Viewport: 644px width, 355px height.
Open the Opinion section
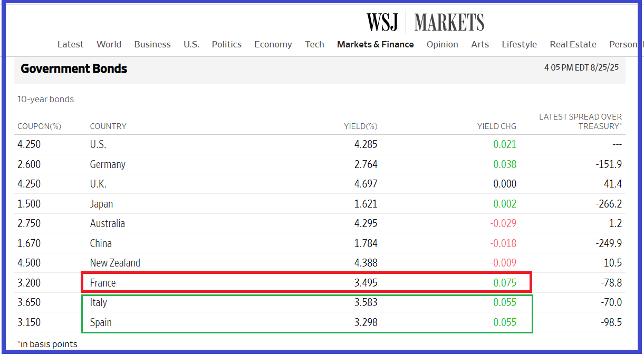coord(442,44)
